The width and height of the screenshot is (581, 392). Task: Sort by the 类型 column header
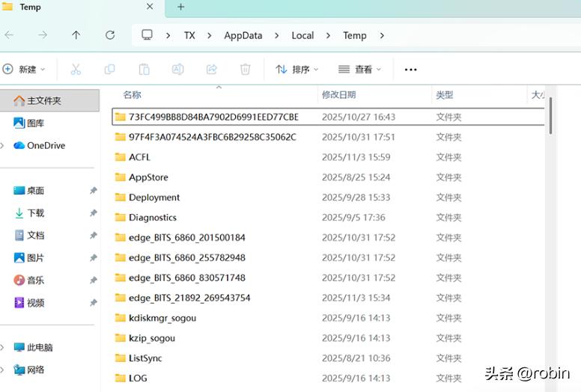pyautogui.click(x=445, y=95)
